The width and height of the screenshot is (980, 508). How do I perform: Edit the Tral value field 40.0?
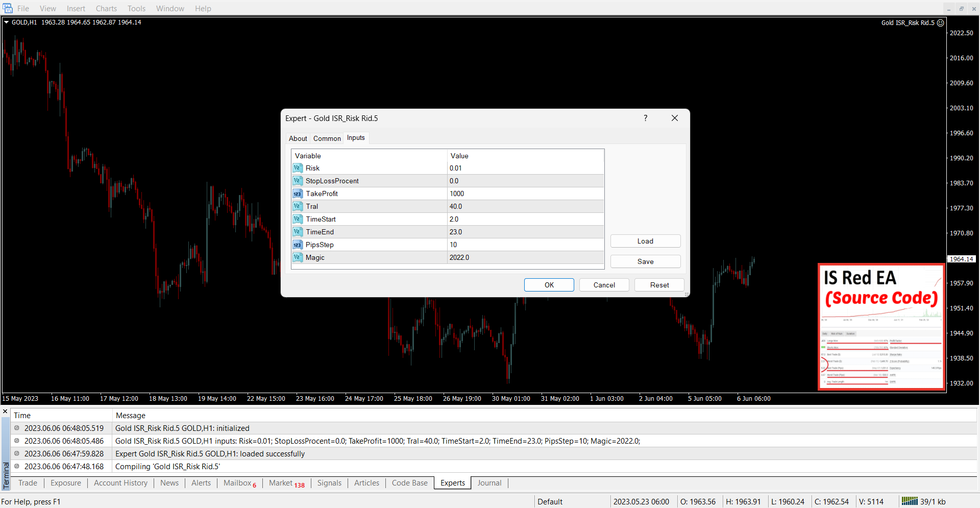click(525, 206)
